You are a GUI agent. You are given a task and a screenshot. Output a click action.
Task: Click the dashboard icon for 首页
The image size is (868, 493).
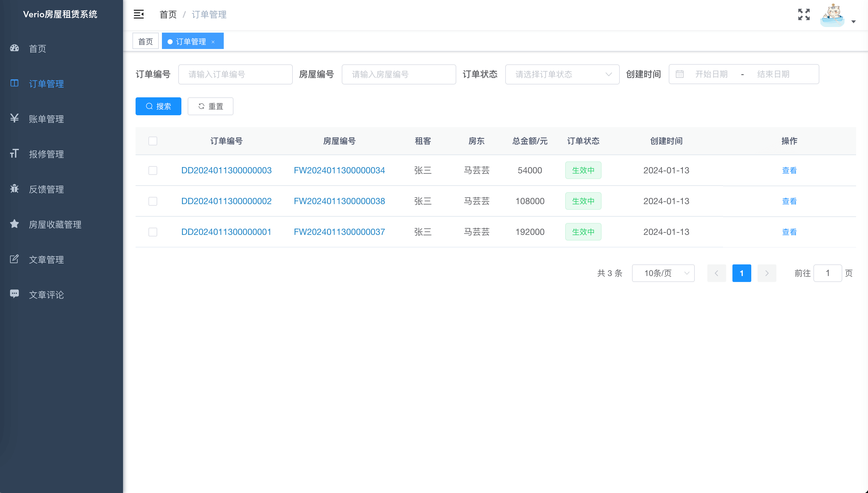click(14, 48)
